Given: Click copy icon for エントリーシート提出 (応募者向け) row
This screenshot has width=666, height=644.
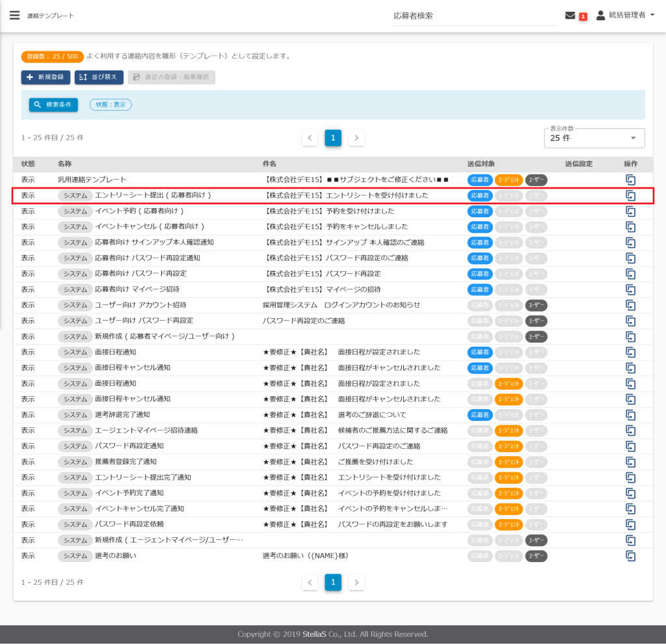Looking at the screenshot, I should (x=630, y=195).
